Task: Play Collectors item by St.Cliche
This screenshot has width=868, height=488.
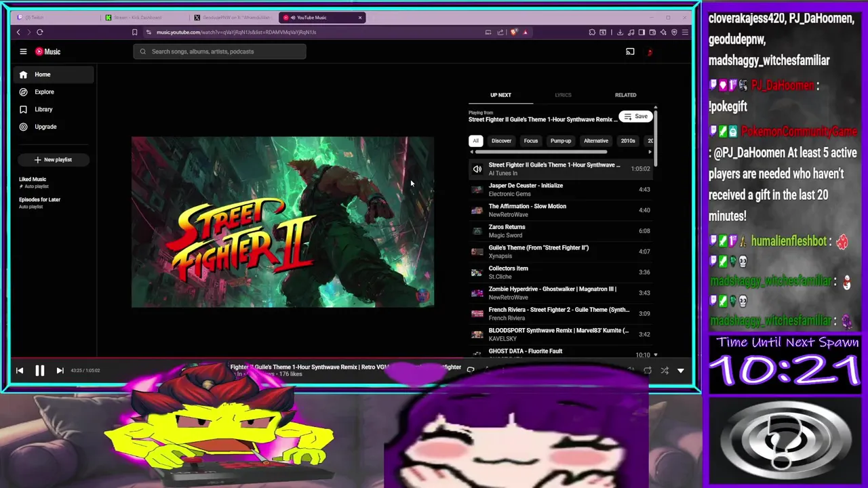Action: click(560, 272)
